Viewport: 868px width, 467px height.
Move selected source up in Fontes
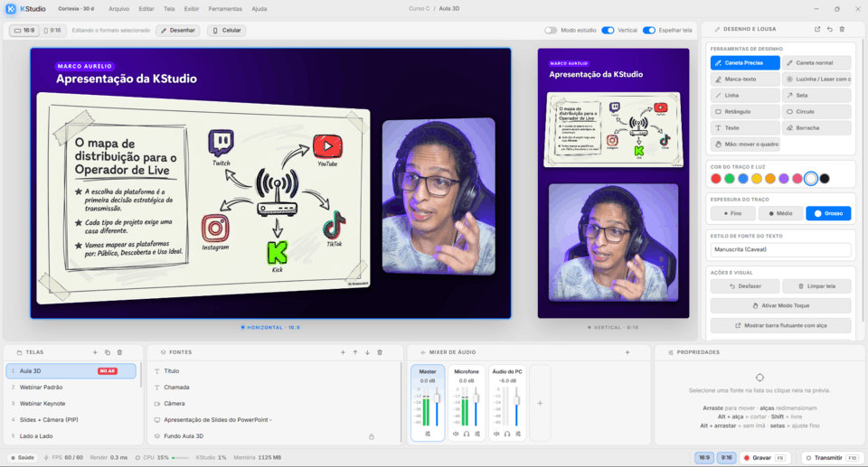point(354,352)
